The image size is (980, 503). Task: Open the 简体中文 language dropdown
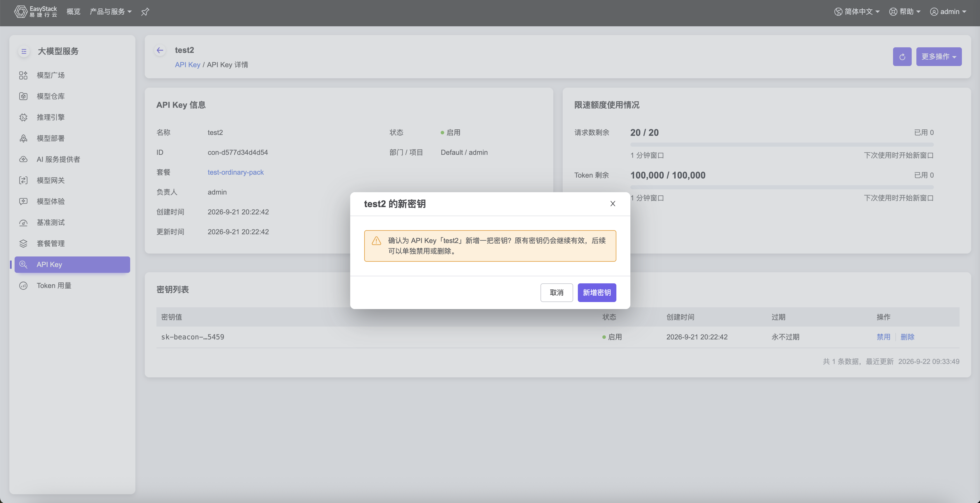coord(857,11)
